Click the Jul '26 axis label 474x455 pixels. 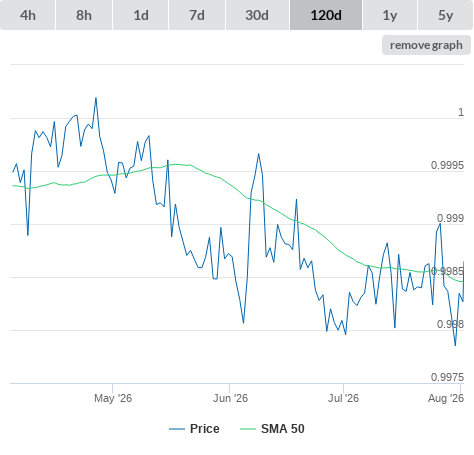tap(344, 398)
